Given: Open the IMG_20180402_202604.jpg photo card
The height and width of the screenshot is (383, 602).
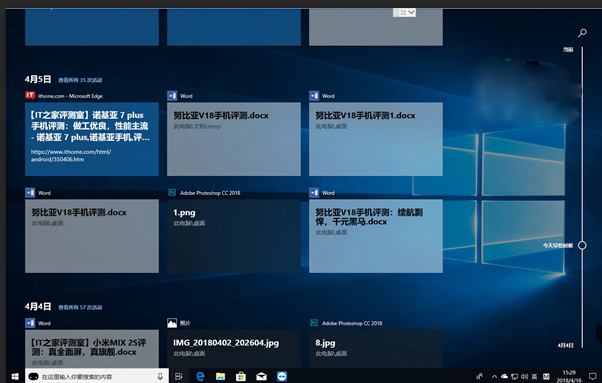Looking at the screenshot, I should tap(234, 348).
